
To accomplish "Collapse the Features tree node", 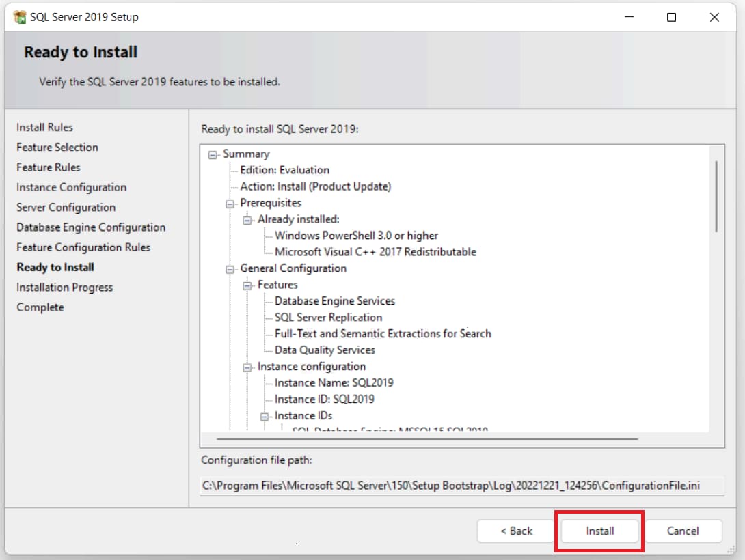I will pyautogui.click(x=247, y=285).
